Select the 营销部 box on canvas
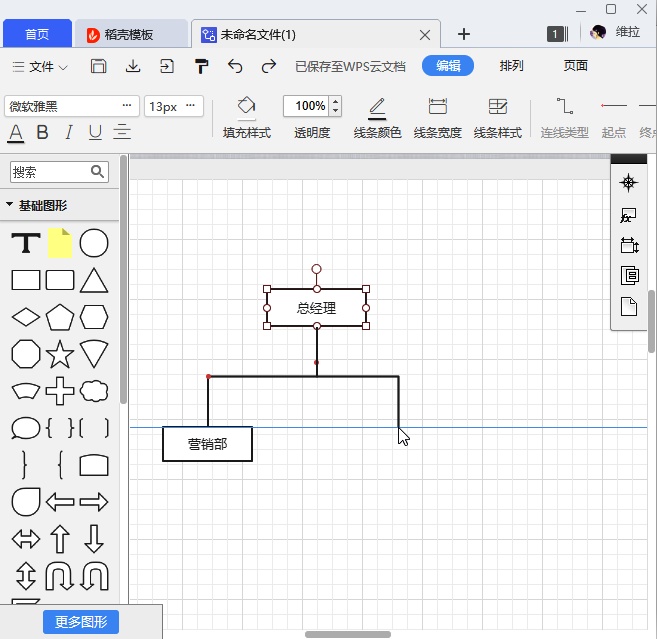The image size is (657, 639). tap(207, 444)
